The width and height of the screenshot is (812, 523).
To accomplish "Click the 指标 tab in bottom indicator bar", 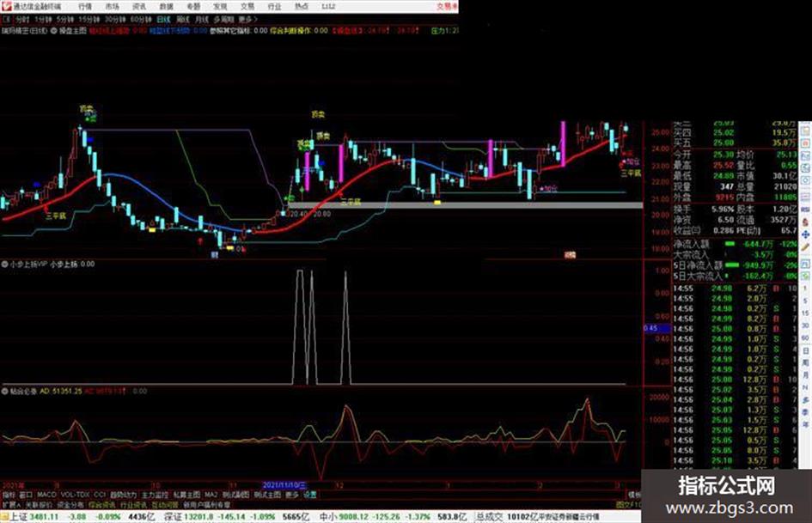I will click(9, 495).
